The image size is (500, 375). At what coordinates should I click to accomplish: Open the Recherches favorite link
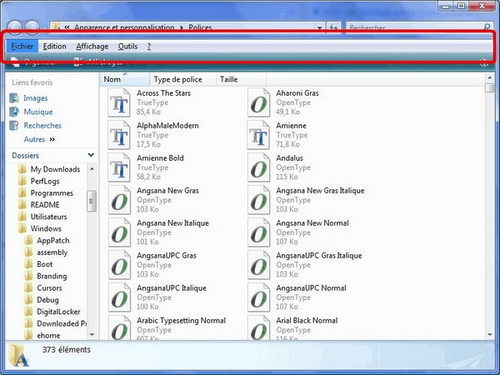43,126
